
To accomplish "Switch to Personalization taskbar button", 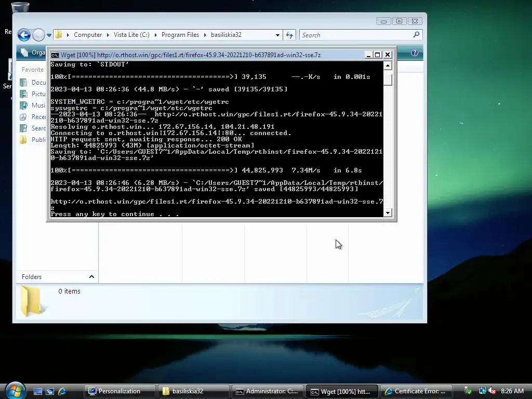I will click(x=119, y=391).
